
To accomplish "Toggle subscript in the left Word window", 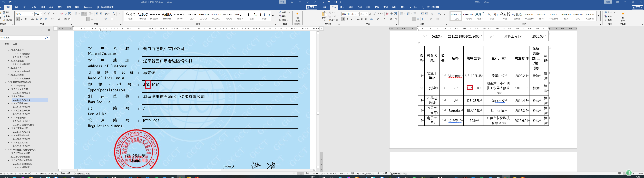I will 37,19.
